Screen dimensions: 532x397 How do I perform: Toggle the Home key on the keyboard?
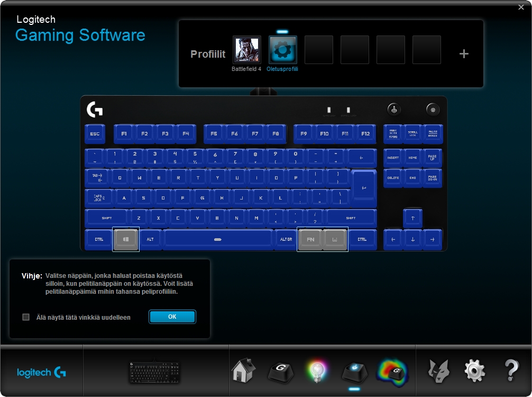coord(412,158)
